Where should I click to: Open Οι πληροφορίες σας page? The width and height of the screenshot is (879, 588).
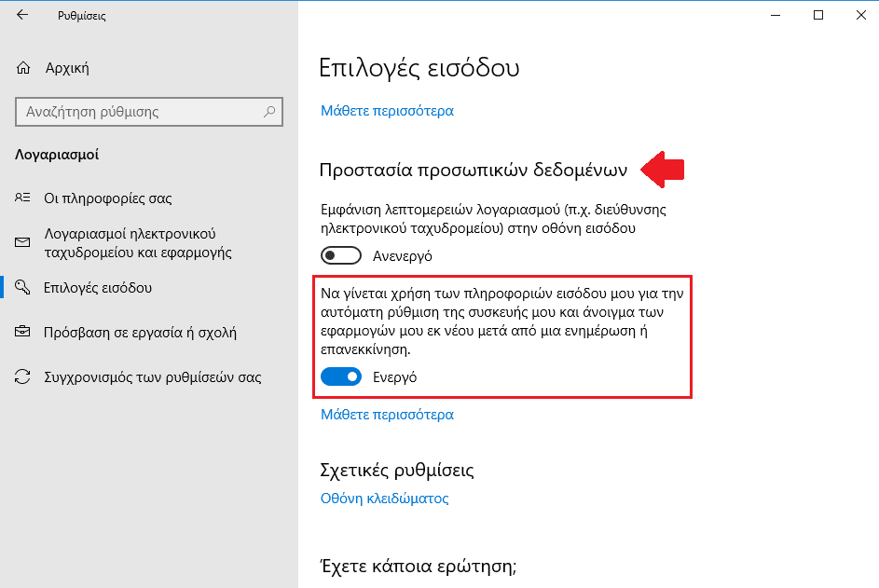click(107, 198)
